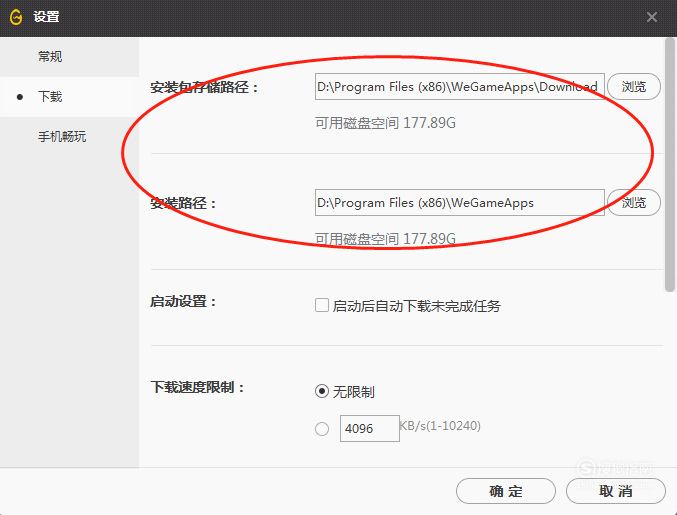677x515 pixels.
Task: Enable 启动后自动下载未完成任务 checkbox
Action: tap(322, 305)
